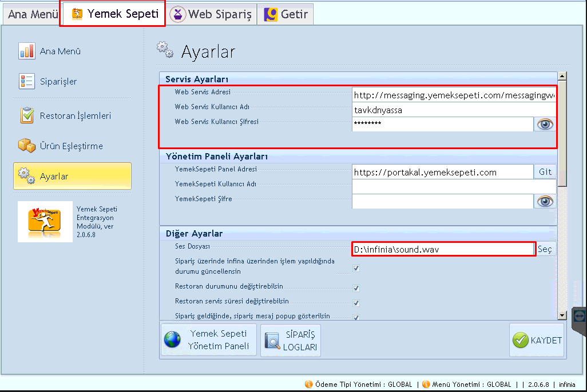587x392 pixels.
Task: Click the Web Servis Adresi field
Action: point(454,95)
